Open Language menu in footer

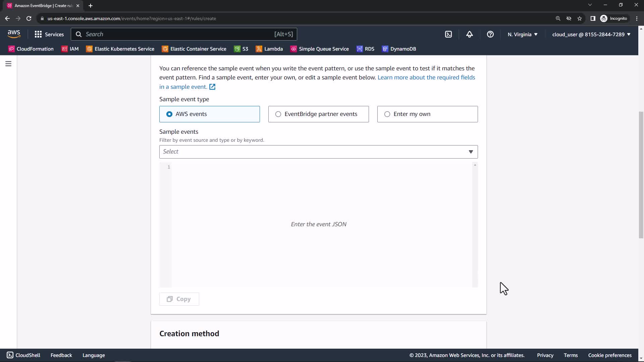tap(94, 355)
